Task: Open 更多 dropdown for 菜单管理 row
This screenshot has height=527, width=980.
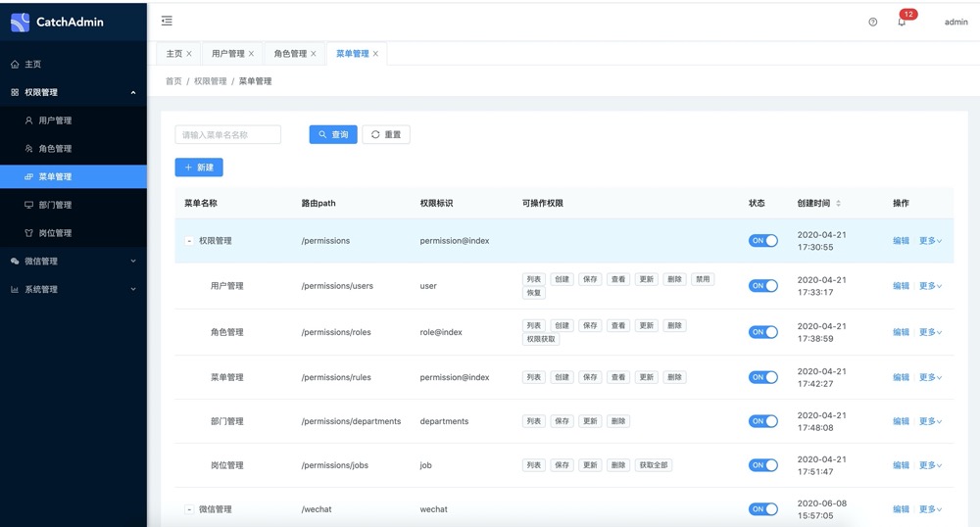Action: pyautogui.click(x=930, y=377)
